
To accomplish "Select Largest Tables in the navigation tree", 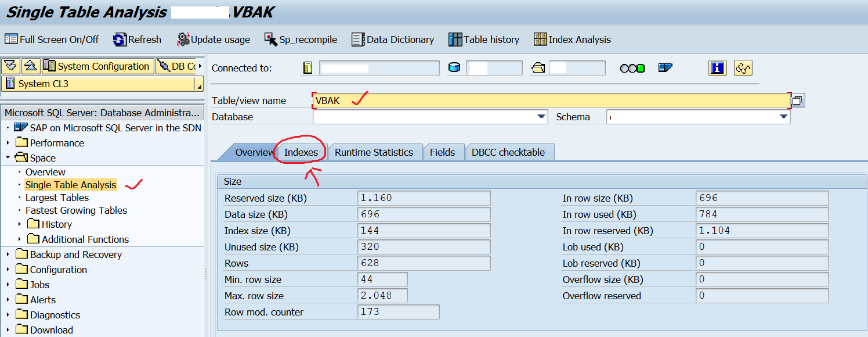I will pos(56,197).
